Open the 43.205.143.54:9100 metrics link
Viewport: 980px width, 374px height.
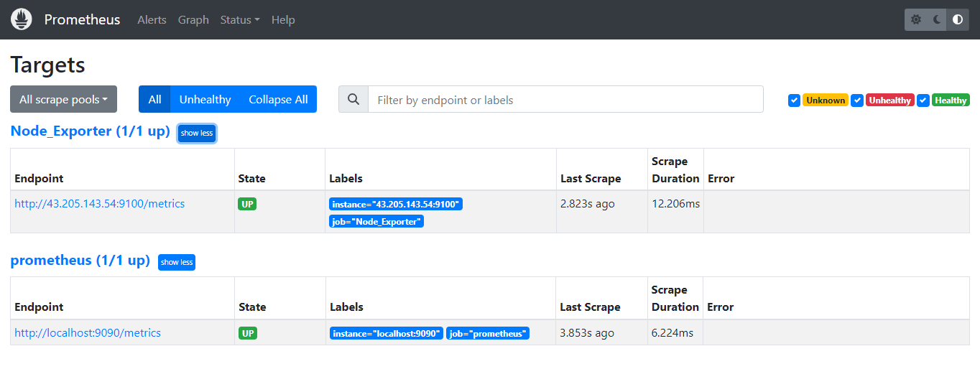(x=100, y=204)
